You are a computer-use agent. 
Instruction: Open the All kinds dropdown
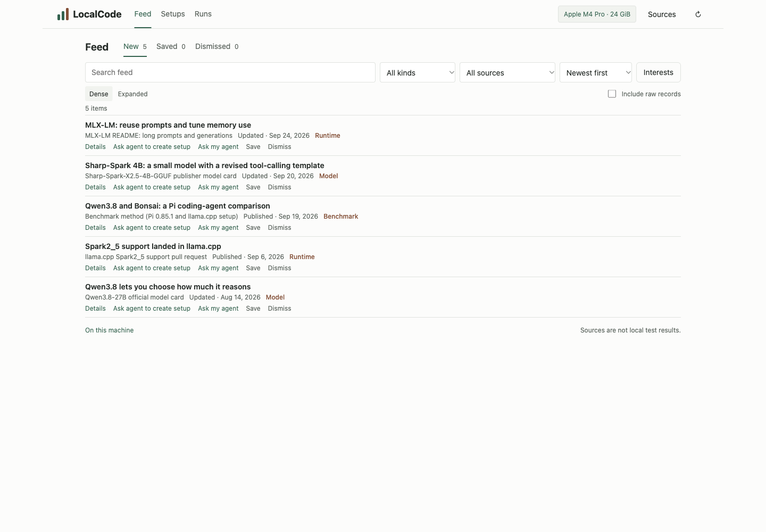click(x=418, y=72)
